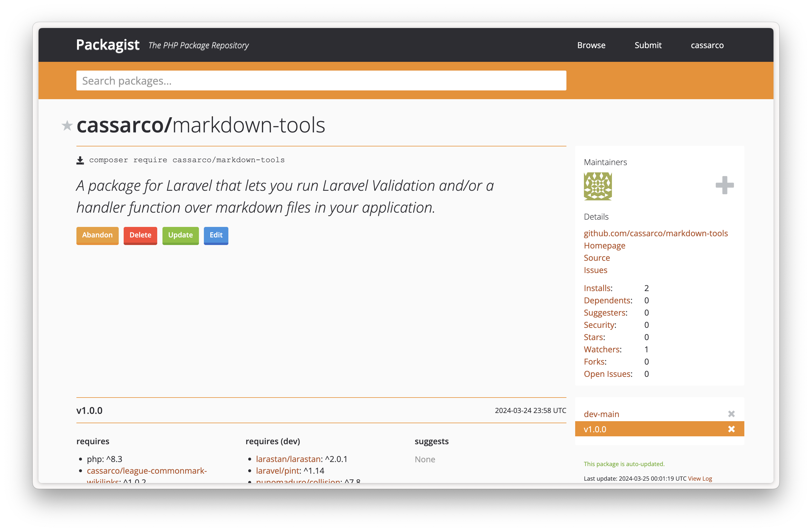Open the View Log link
Screen dimensions: 812x532
point(700,478)
